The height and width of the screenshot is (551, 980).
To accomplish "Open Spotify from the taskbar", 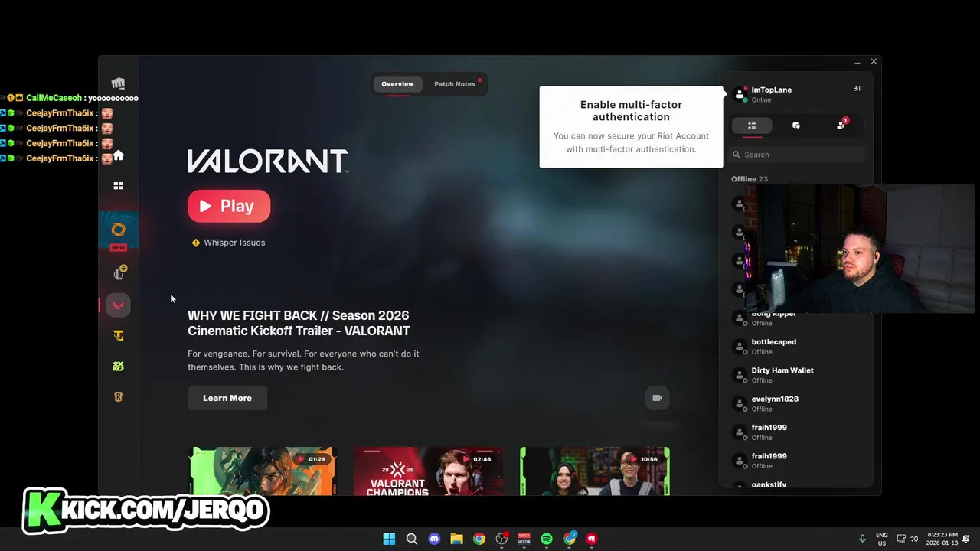I will [547, 539].
